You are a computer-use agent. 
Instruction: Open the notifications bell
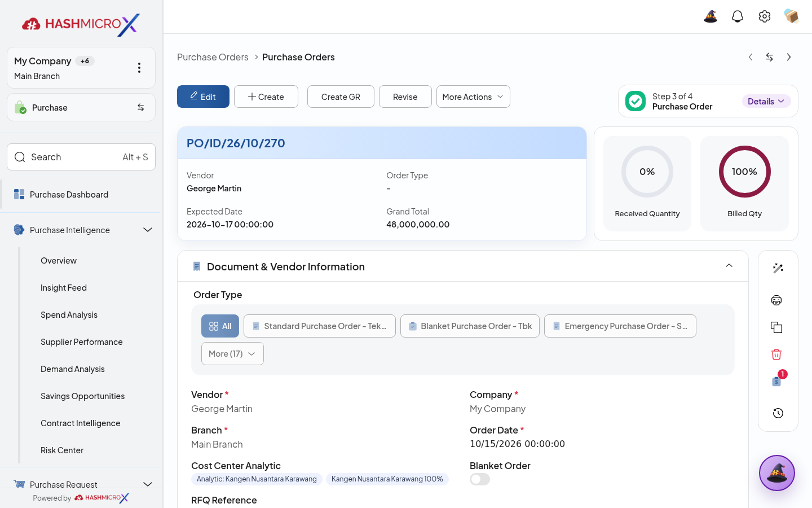[738, 16]
